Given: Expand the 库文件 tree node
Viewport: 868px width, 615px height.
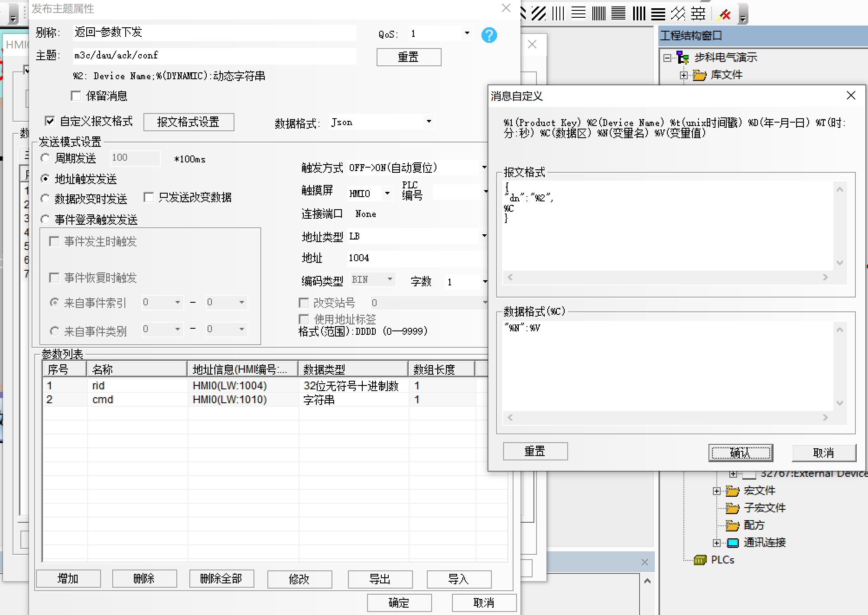Looking at the screenshot, I should [x=684, y=75].
